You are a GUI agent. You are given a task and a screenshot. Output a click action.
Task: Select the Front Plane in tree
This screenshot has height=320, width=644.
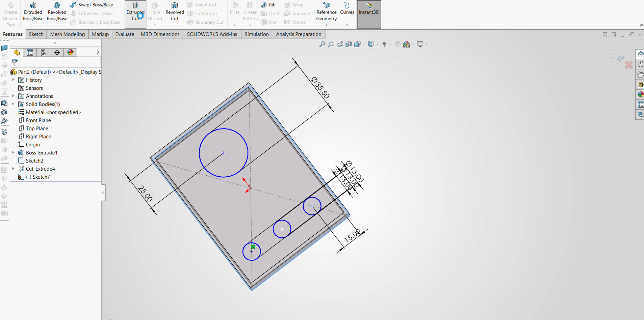point(34,120)
